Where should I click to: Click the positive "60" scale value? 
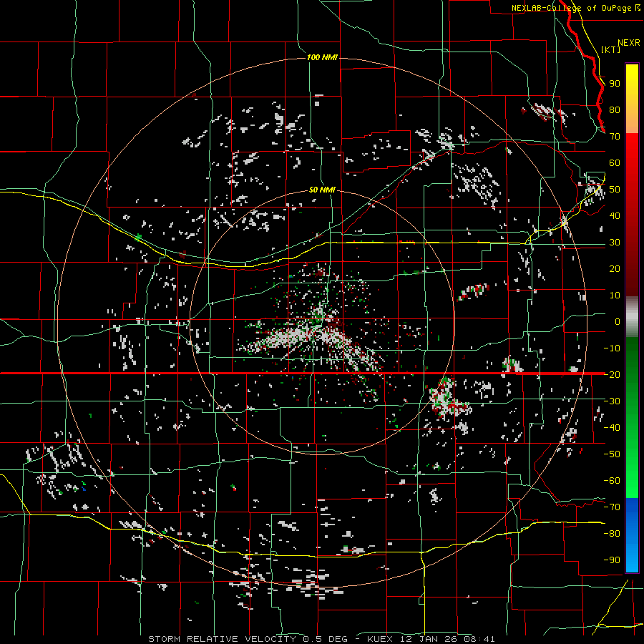[615, 163]
